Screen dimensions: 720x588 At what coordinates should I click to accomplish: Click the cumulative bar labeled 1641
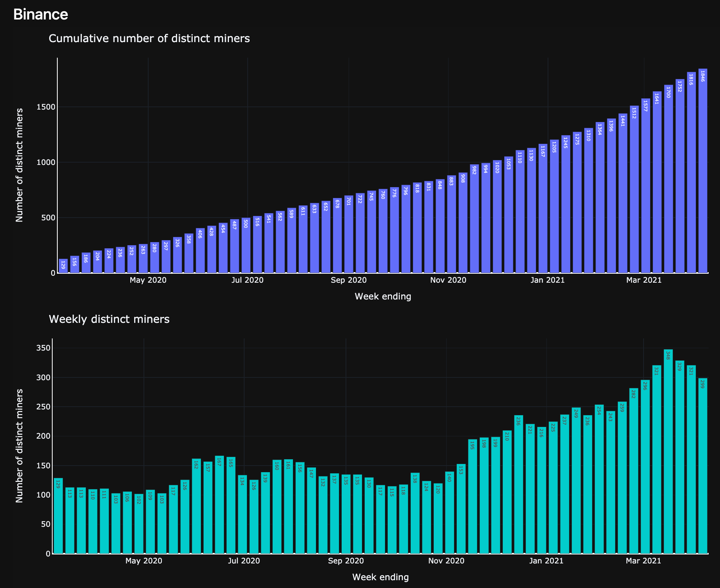[657, 182]
